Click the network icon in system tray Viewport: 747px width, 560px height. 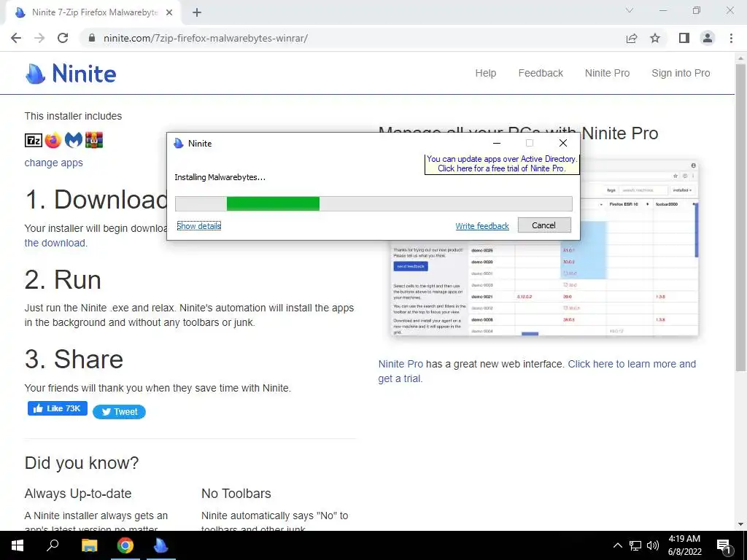pos(635,545)
